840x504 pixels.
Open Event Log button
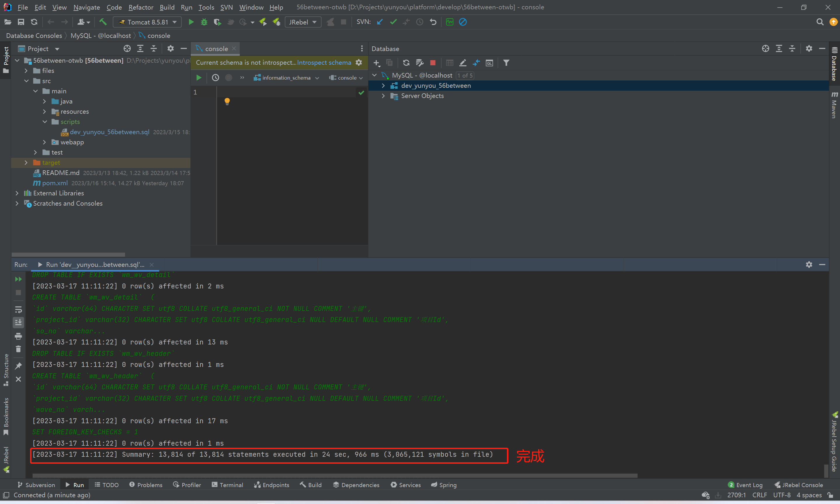[745, 485]
